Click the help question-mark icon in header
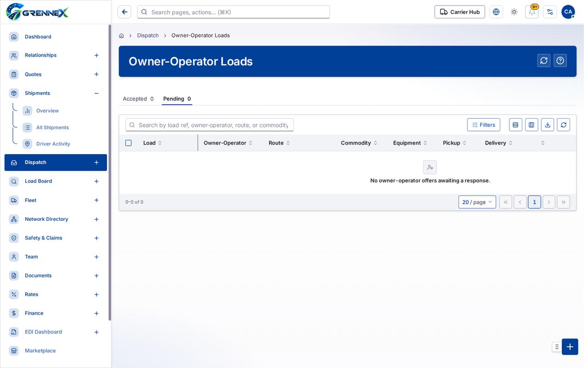Screen dimensions: 588x368 560,61
